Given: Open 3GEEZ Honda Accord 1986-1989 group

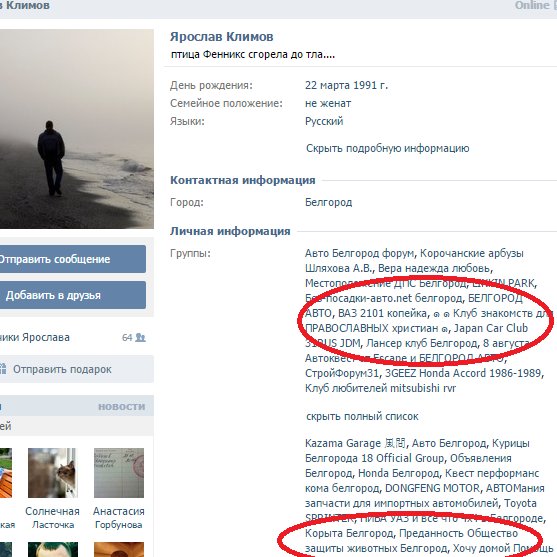Looking at the screenshot, I should [x=463, y=373].
